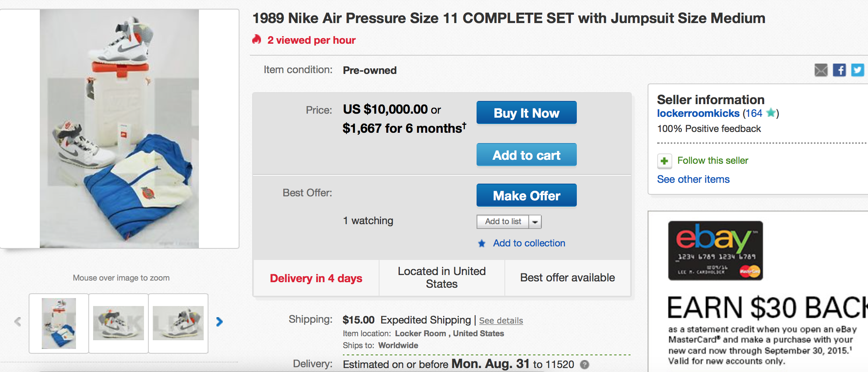
Task: Expand the Add to list dropdown arrow
Action: pyautogui.click(x=535, y=222)
